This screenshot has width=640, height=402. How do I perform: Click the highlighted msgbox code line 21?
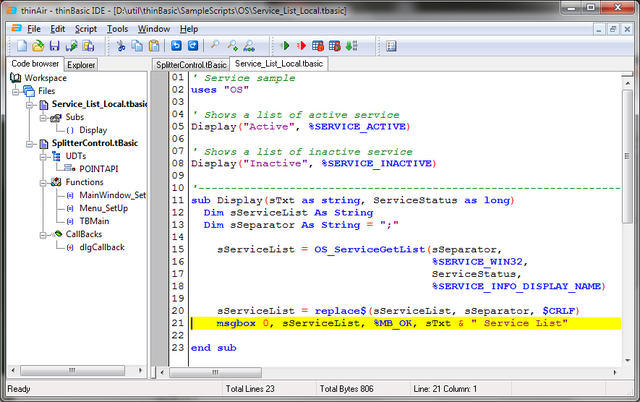(x=406, y=323)
